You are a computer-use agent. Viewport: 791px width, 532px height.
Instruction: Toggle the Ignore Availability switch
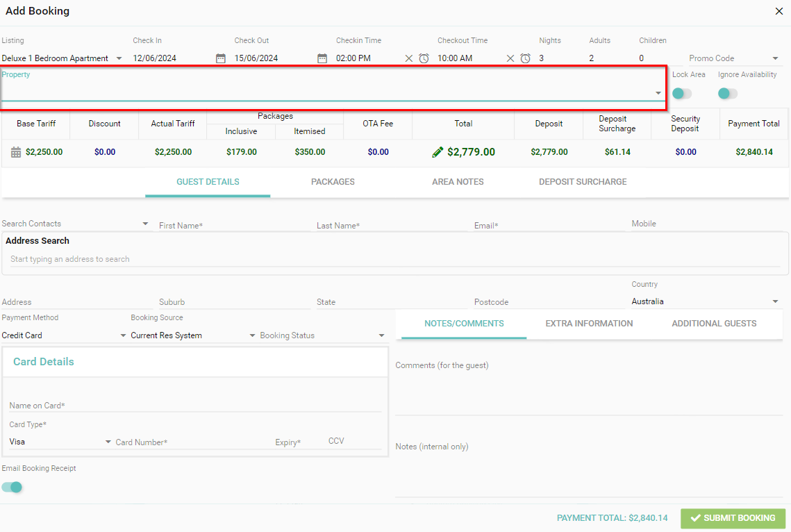[x=727, y=94]
